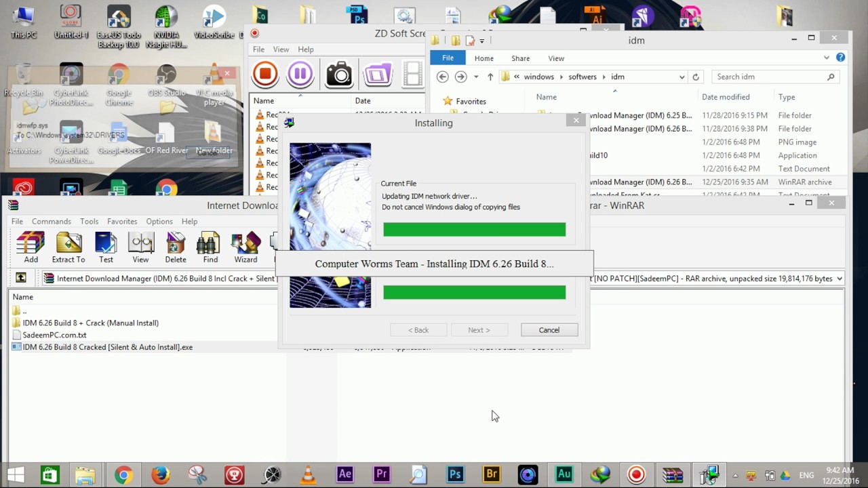Switch to the Explorer View ribbon tab

click(556, 58)
